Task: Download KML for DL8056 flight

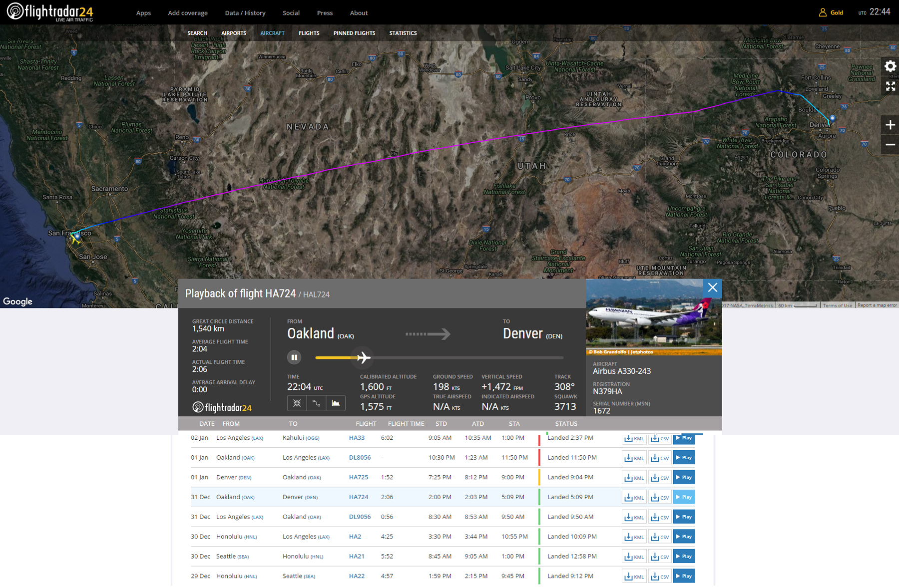Action: point(634,458)
